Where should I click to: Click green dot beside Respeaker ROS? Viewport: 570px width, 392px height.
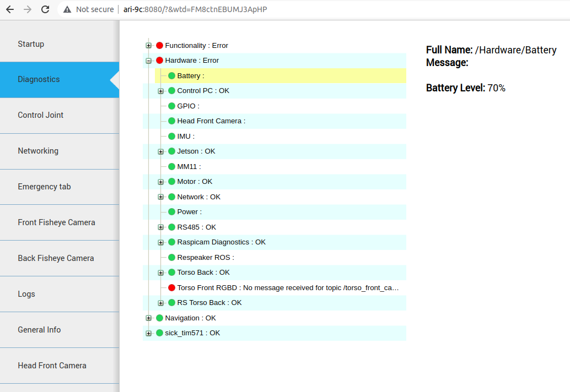tap(172, 257)
